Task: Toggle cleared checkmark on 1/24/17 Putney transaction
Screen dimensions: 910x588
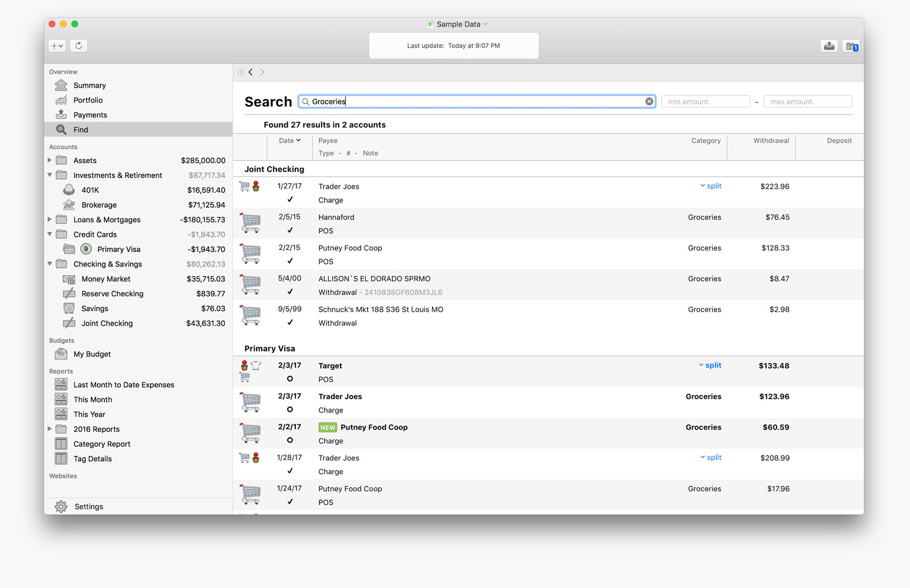Action: [x=290, y=502]
